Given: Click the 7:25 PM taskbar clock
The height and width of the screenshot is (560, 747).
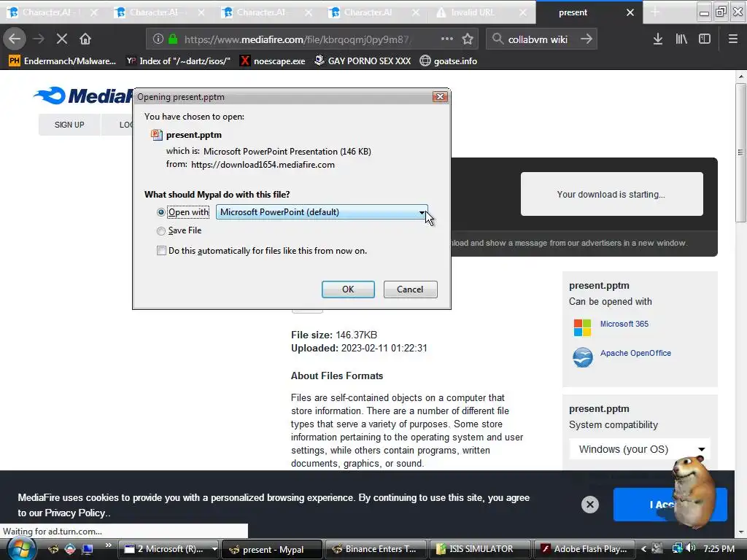Looking at the screenshot, I should click(x=719, y=549).
